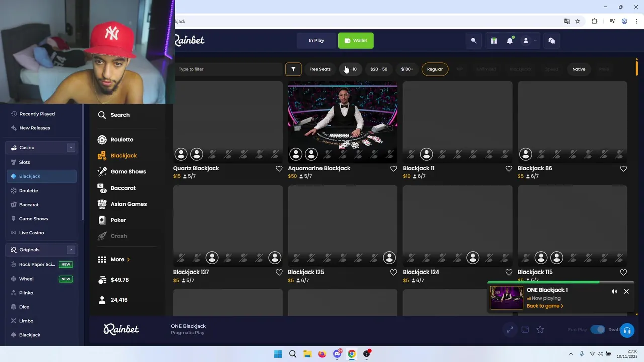Click the Poker card icon in lobby menu
The width and height of the screenshot is (644, 362).
point(102,220)
